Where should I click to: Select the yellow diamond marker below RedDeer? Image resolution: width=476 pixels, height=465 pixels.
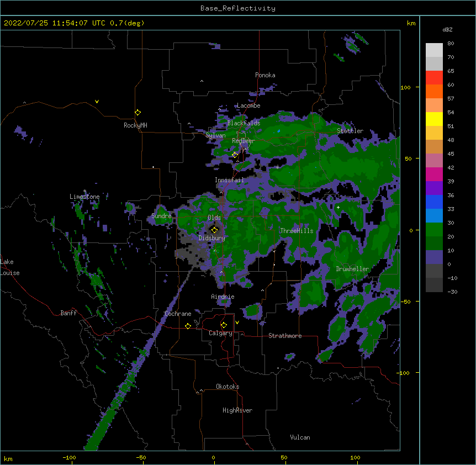click(x=235, y=155)
